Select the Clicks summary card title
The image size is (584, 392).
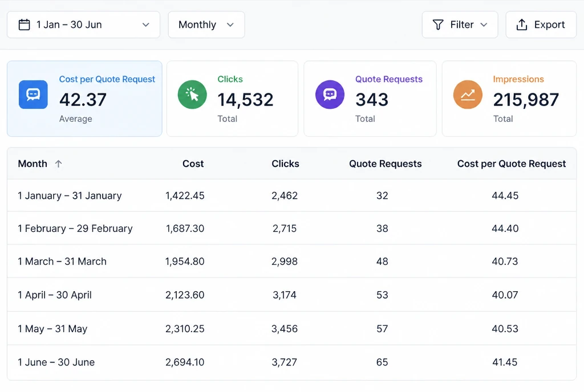coord(230,79)
